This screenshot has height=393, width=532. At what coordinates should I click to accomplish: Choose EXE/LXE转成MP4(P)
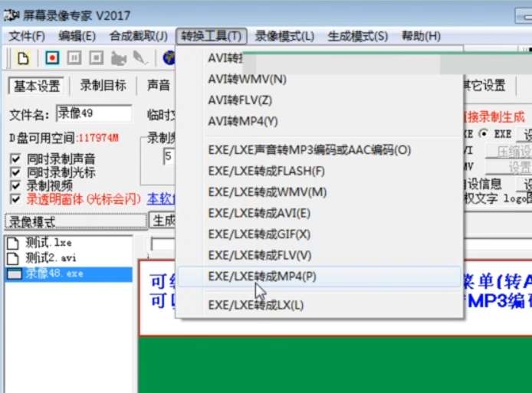(x=320, y=277)
